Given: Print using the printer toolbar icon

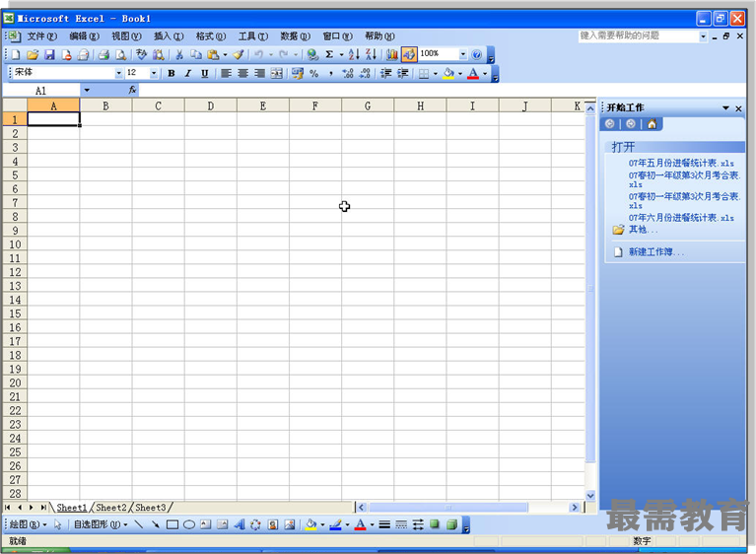Looking at the screenshot, I should click(103, 55).
